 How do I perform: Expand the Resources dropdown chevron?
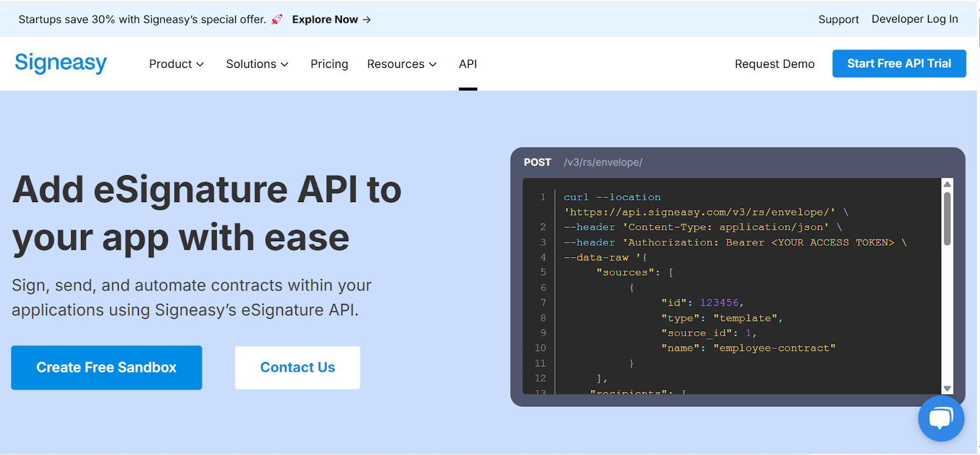click(x=432, y=64)
